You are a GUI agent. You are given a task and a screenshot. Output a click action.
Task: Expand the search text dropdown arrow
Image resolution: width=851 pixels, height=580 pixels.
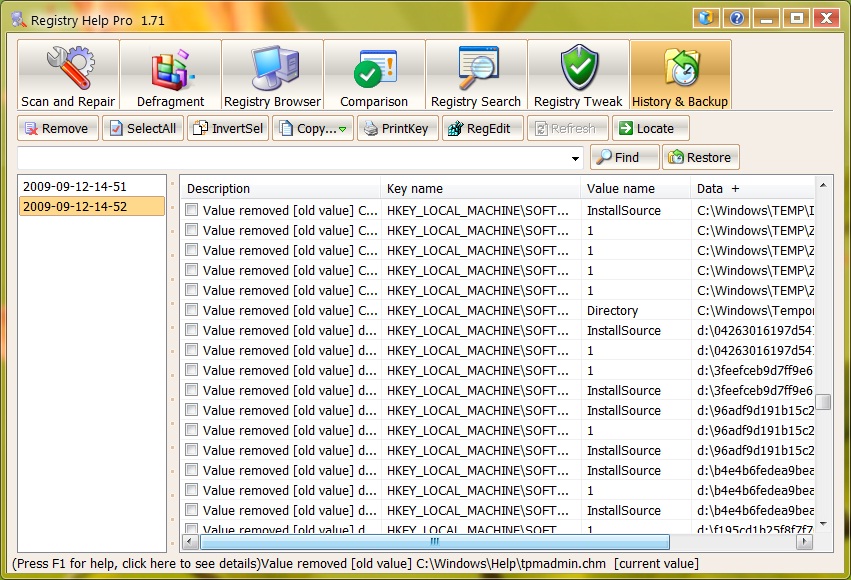point(576,158)
